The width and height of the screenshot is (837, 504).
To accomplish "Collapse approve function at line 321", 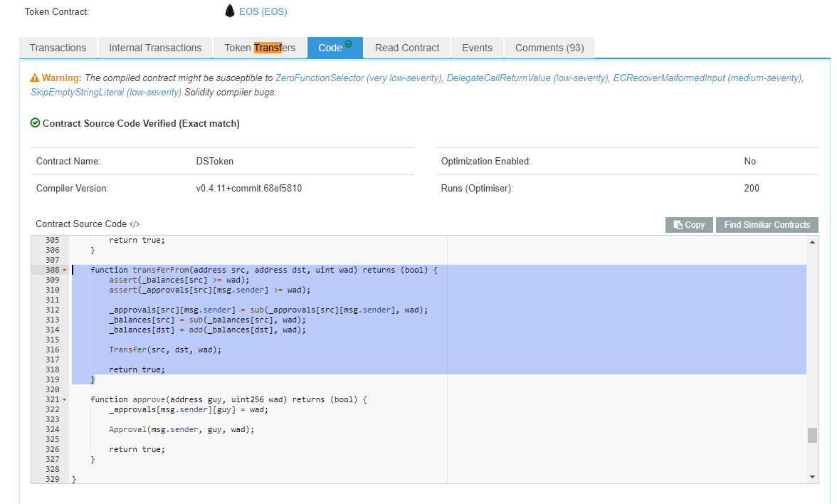I will 65,399.
